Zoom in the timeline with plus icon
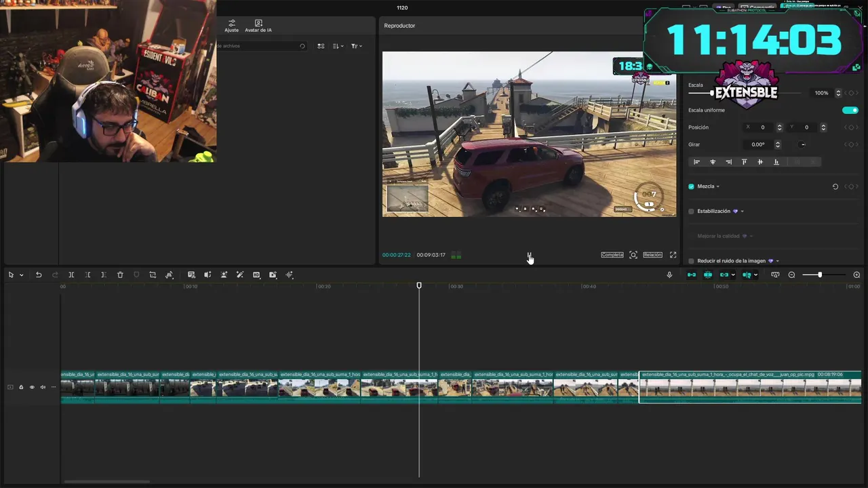This screenshot has width=868, height=488. (856, 274)
